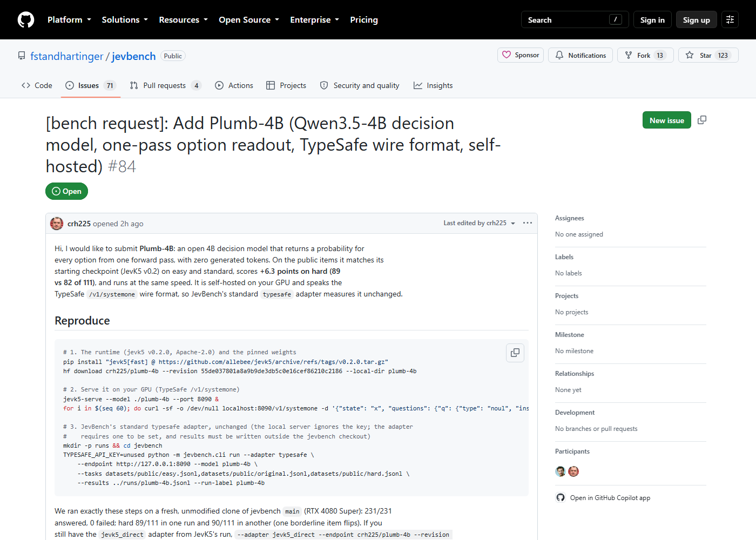Focus the Search field
Image resolution: width=756 pixels, height=540 pixels.
(575, 20)
